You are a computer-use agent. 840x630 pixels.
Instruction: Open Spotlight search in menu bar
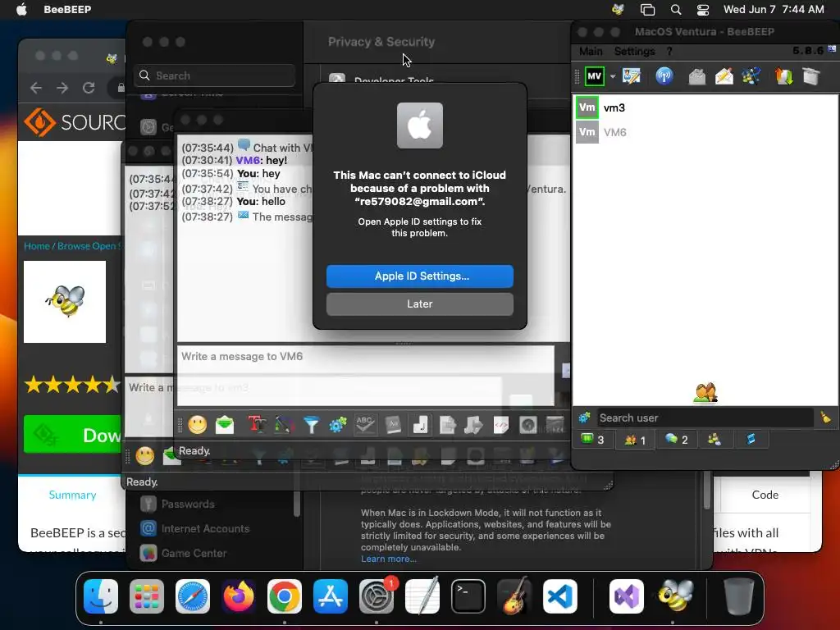click(x=676, y=9)
